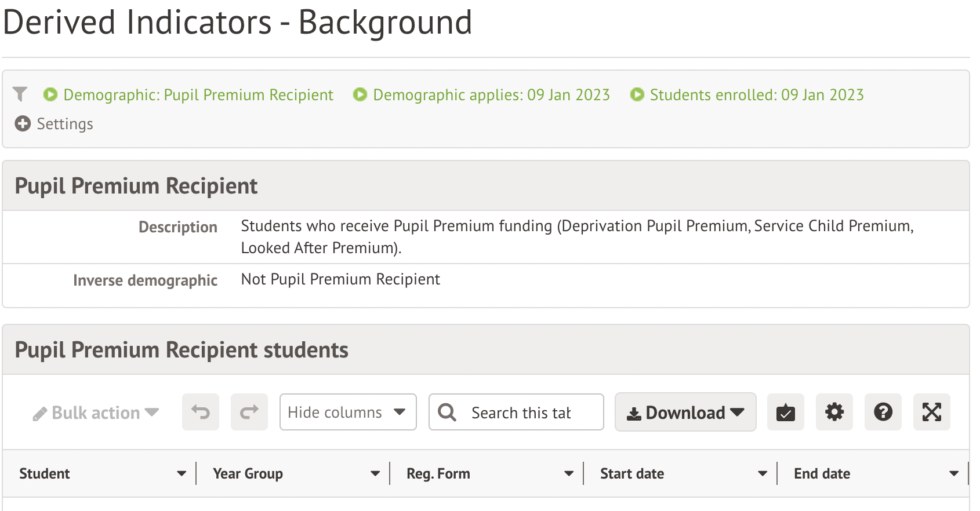Open the Download dropdown menu

[x=685, y=412]
